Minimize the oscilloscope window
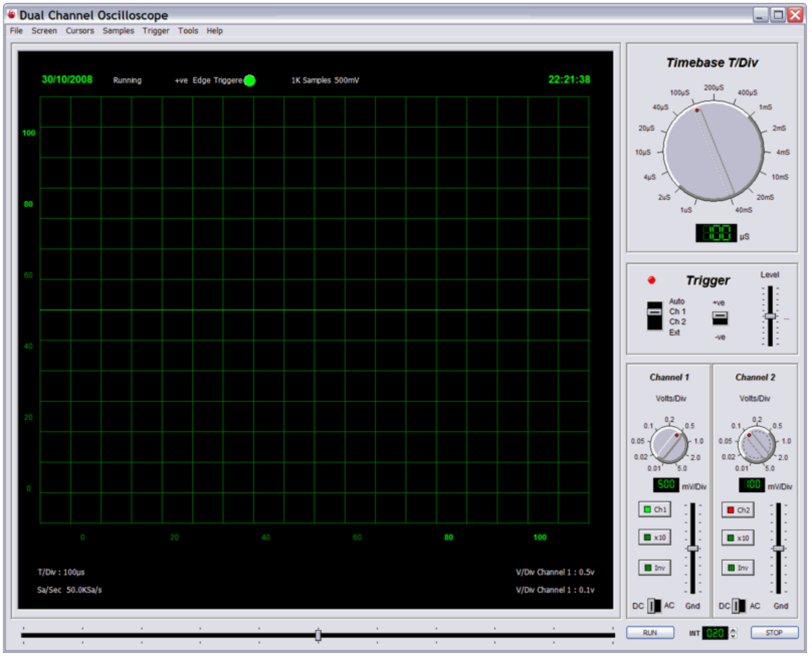The height and width of the screenshot is (659, 812). tap(760, 15)
